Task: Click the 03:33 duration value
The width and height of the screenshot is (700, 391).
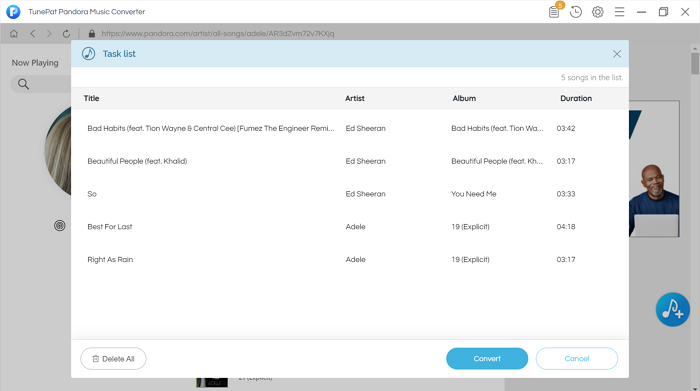Action: (x=566, y=194)
